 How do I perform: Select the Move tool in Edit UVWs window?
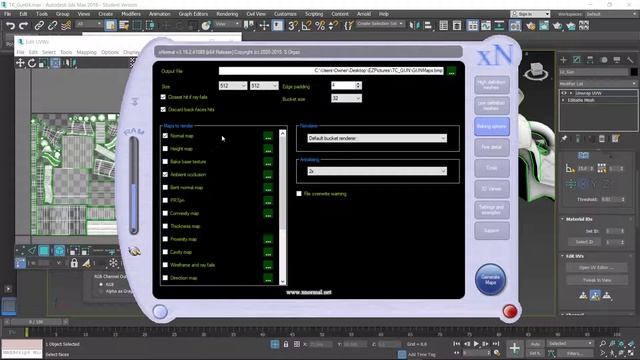coord(20,63)
